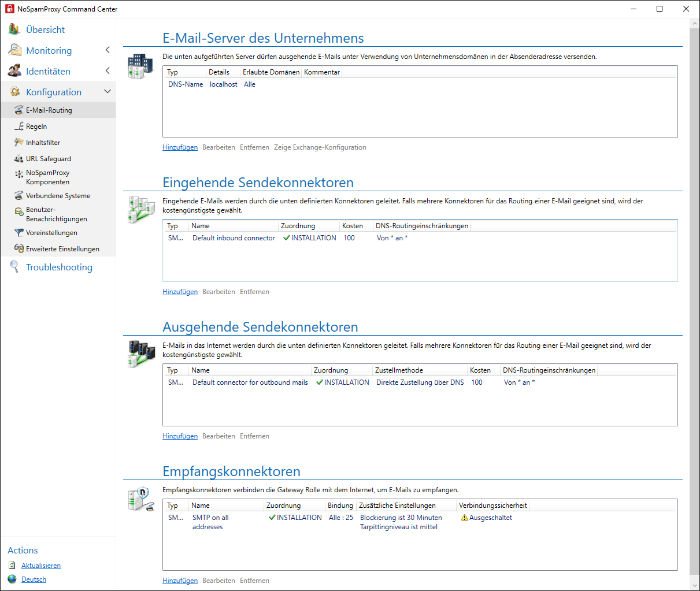Click the Direkte Zustellung über DNS cell
This screenshot has width=700, height=591.
point(420,382)
